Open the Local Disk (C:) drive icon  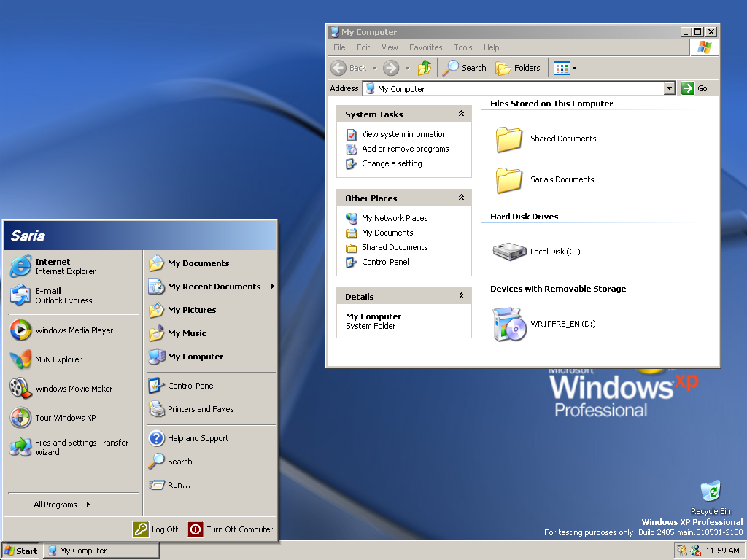tap(509, 252)
